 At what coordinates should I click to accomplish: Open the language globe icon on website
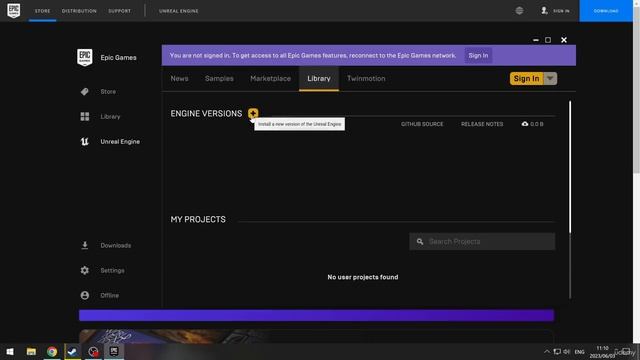point(519,11)
